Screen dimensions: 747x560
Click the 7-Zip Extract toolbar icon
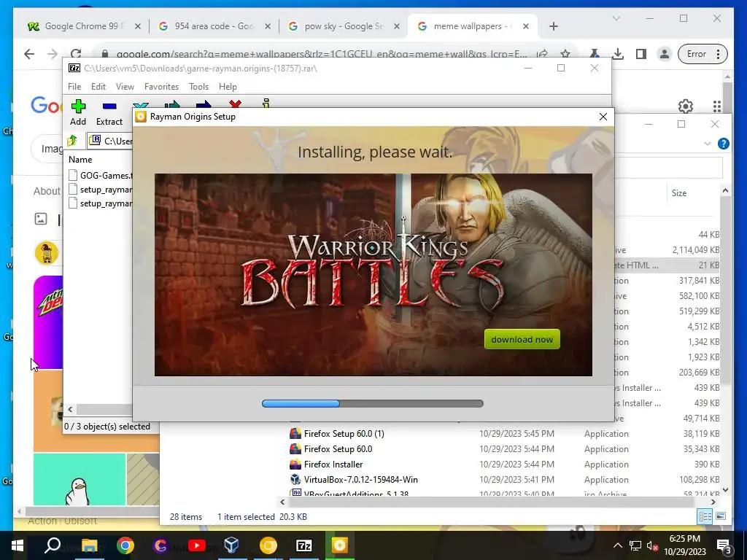(x=109, y=106)
